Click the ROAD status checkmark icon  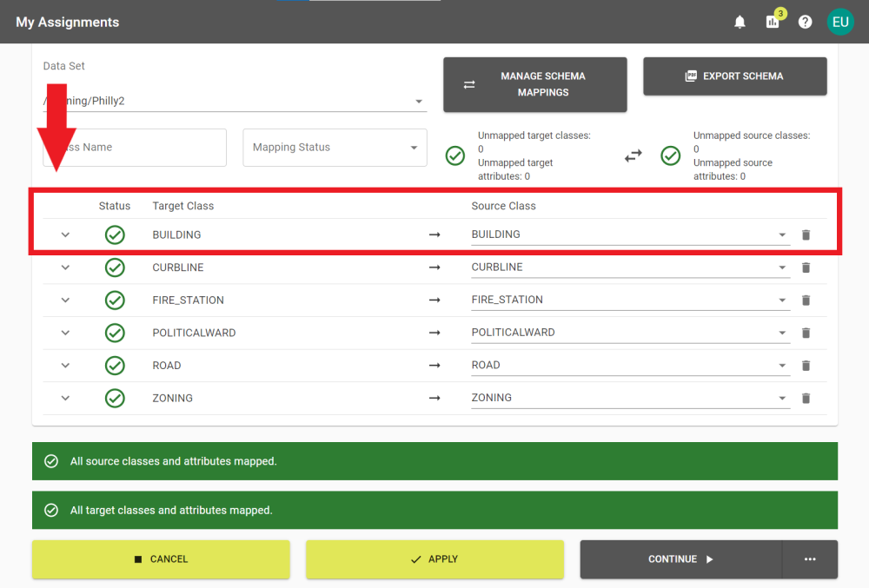pos(115,366)
